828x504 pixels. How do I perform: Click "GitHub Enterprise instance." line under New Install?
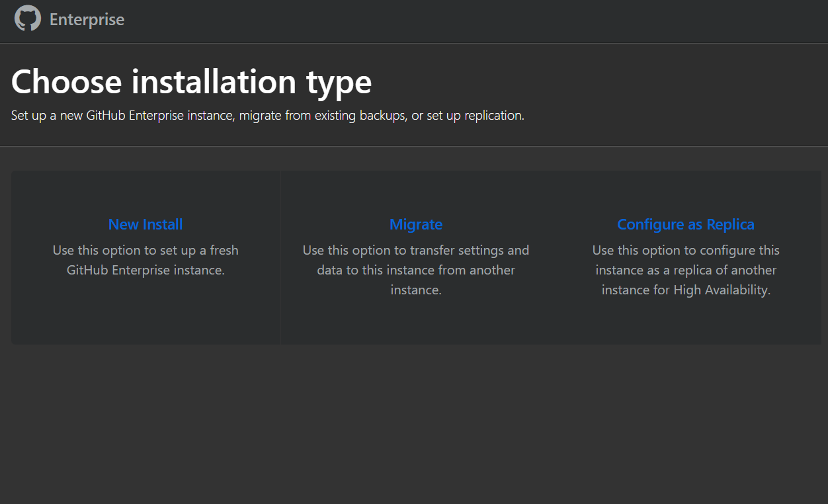pyautogui.click(x=145, y=270)
